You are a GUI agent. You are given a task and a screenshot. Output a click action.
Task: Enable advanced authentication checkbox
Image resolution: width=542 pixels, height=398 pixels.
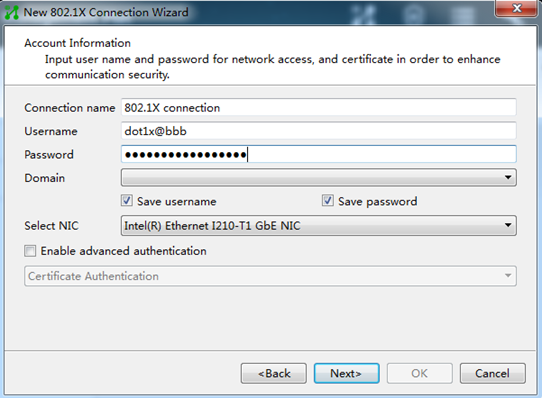[30, 251]
